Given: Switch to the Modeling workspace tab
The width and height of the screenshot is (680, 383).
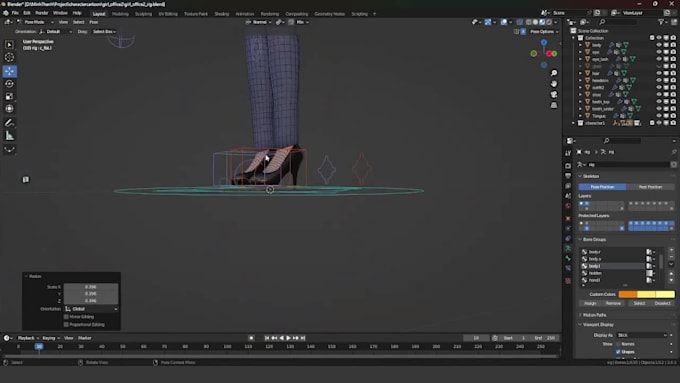Looking at the screenshot, I should point(120,14).
